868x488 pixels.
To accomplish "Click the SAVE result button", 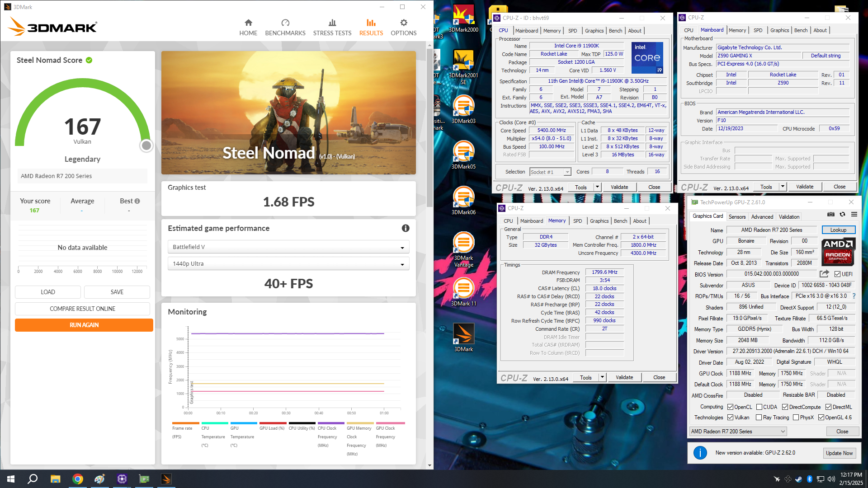I will pyautogui.click(x=117, y=292).
